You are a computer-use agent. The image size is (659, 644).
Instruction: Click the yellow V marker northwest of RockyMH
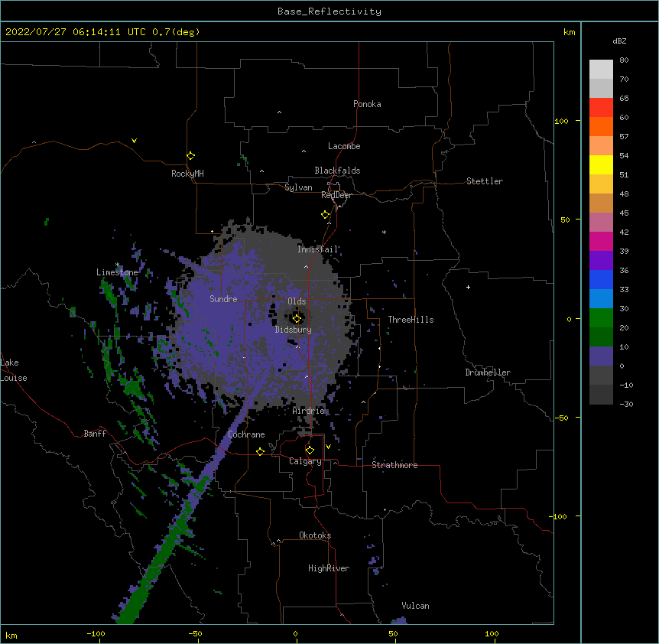pyautogui.click(x=134, y=141)
